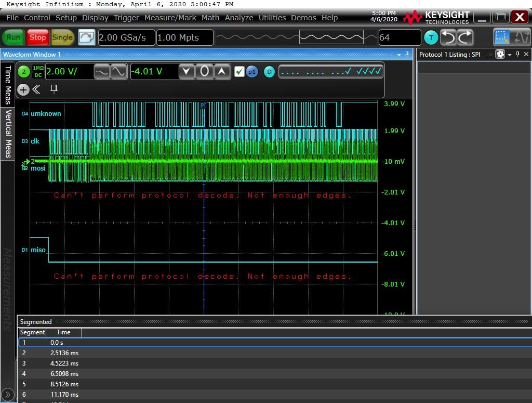Open the Trigger menu

126,18
